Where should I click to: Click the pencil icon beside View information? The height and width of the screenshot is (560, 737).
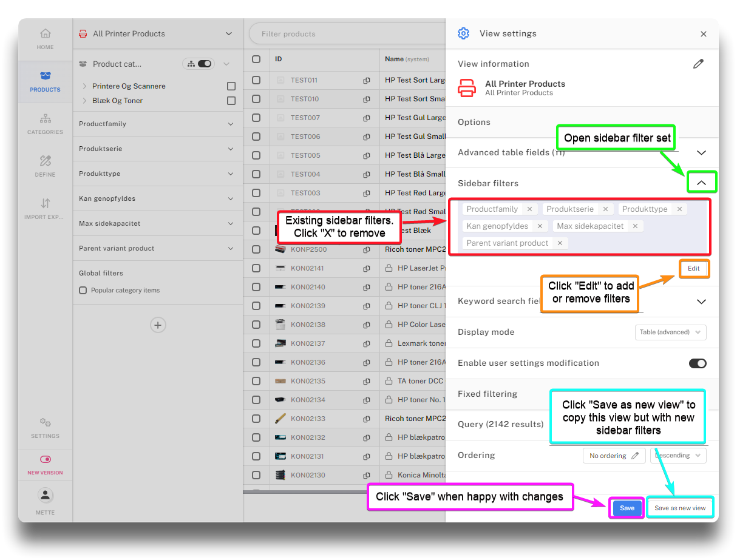[698, 64]
